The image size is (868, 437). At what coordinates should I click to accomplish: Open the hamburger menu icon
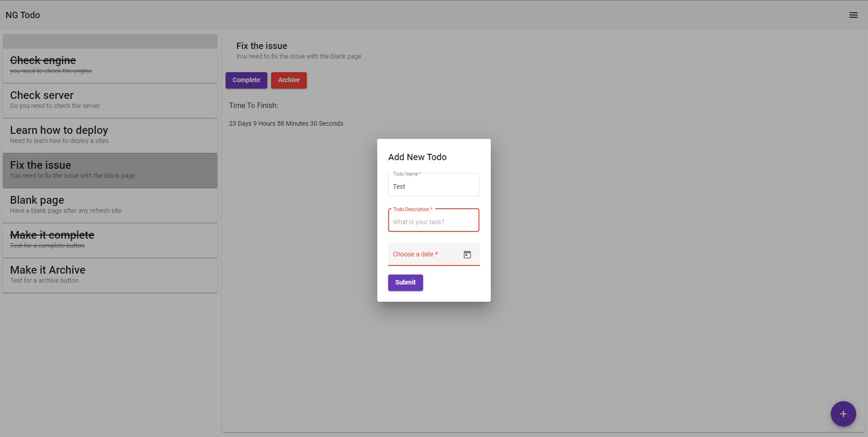tap(853, 15)
